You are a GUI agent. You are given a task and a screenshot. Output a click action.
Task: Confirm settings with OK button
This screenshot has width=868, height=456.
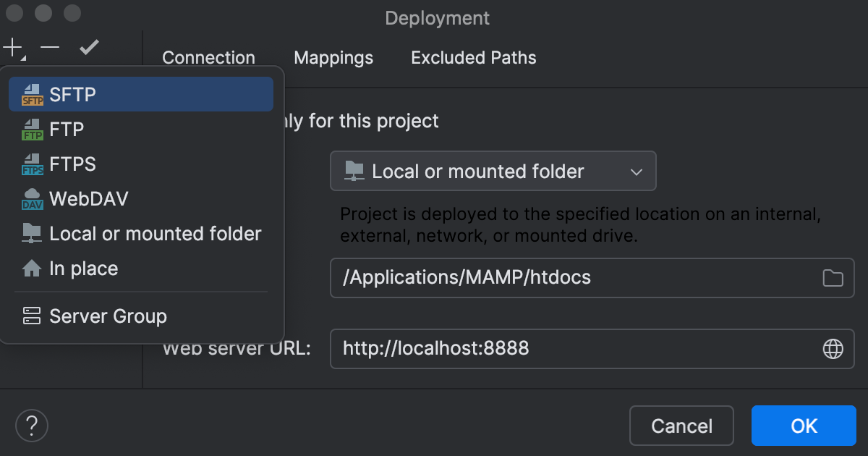pyautogui.click(x=803, y=426)
